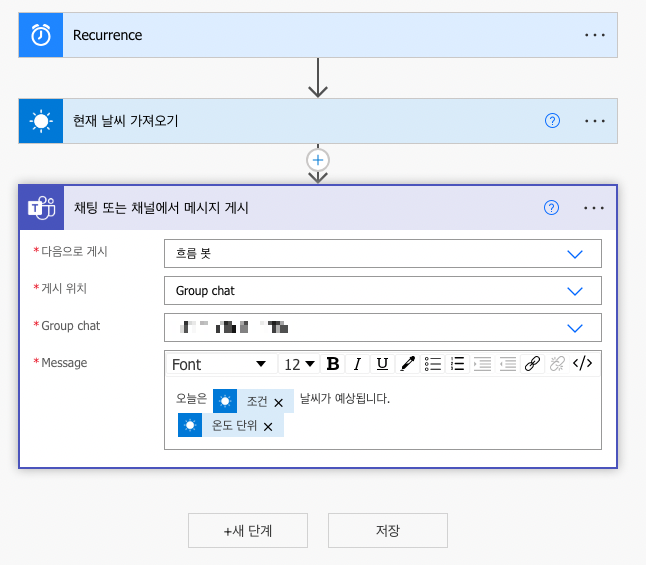Click the decrease indent icon
The image size is (646, 565).
pos(508,364)
